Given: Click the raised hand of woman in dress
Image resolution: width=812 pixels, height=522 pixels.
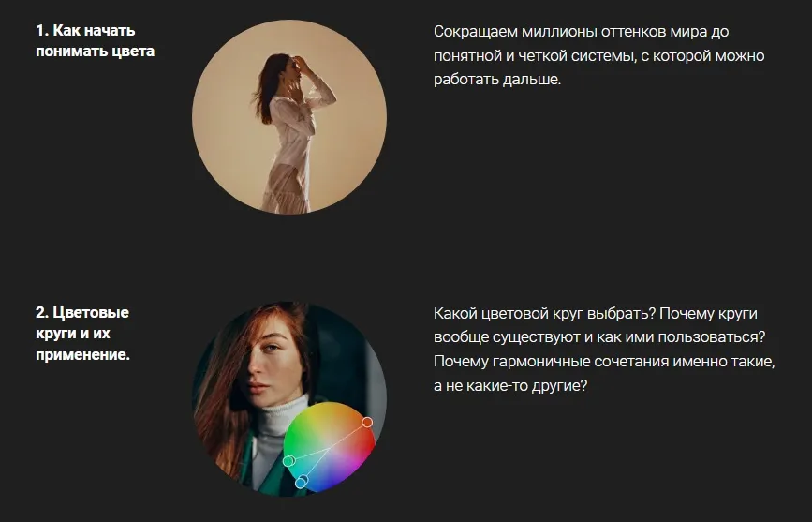Looking at the screenshot, I should point(302,65).
